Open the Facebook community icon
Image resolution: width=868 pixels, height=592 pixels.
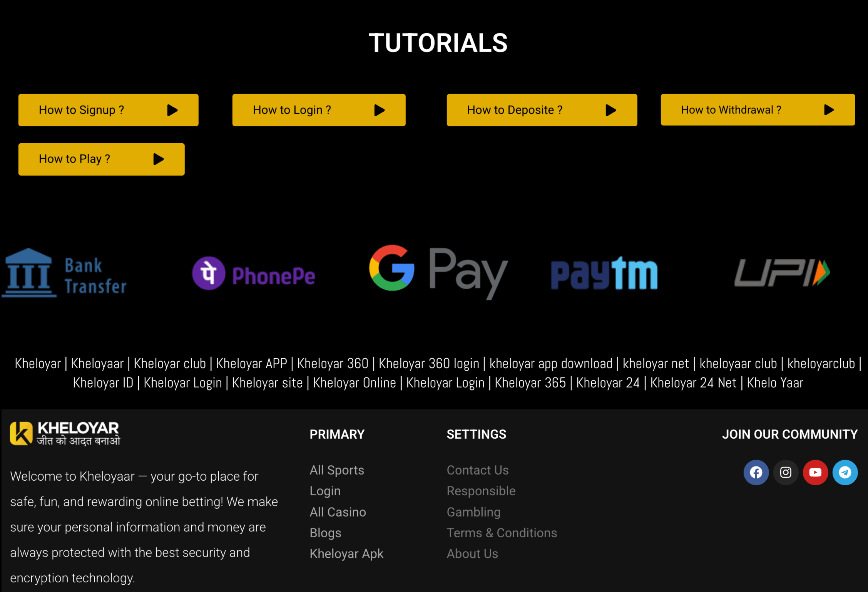(x=756, y=472)
